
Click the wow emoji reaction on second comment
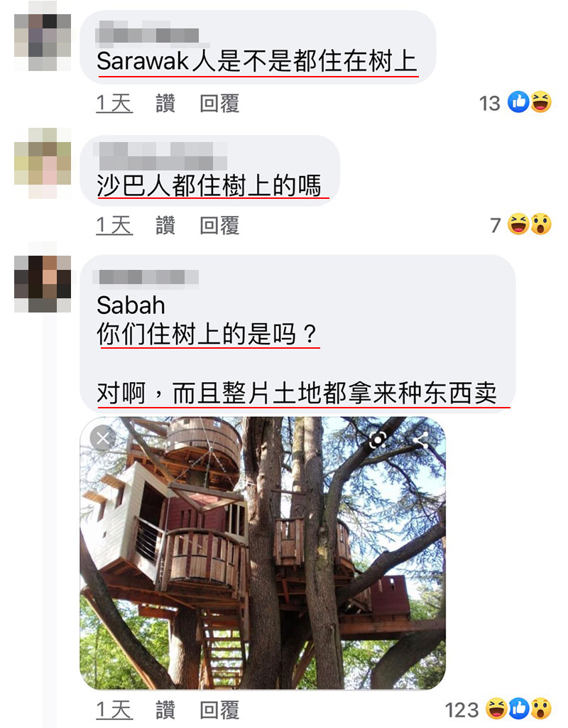click(x=540, y=224)
